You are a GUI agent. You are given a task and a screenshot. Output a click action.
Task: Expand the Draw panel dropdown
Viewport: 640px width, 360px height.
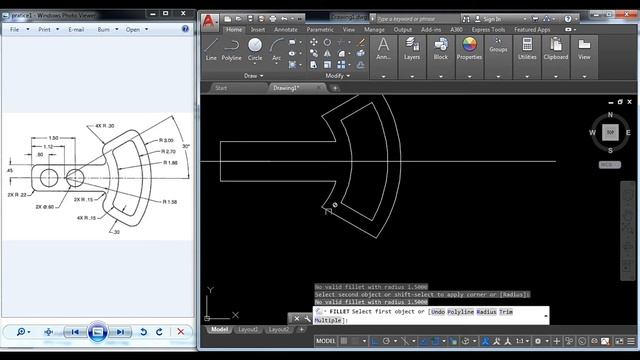(253, 76)
